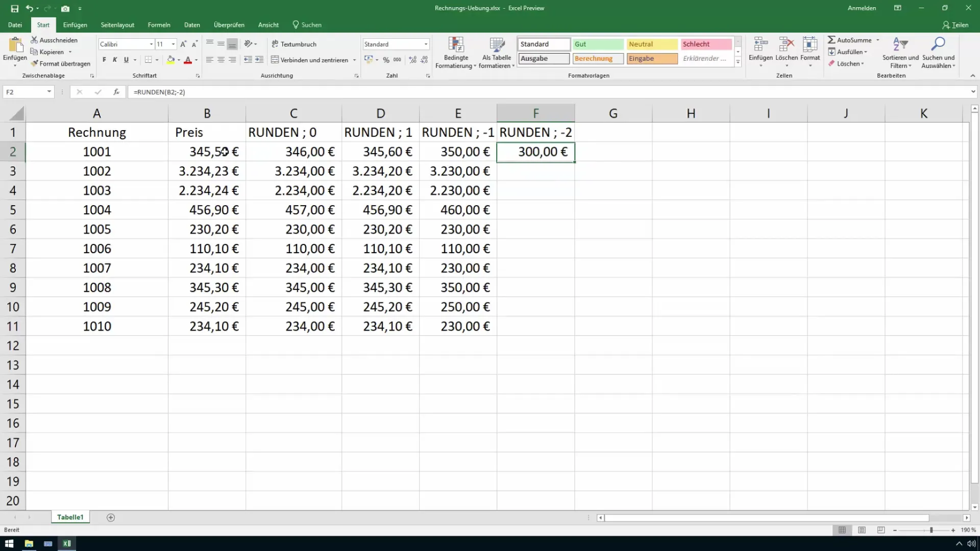Open Bedingte Formatierung menu
The width and height of the screenshot is (980, 551).
click(455, 53)
